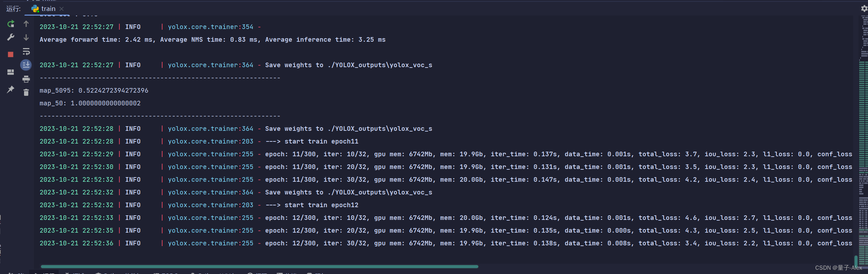Click epoch 12/300 iter 30/32 log line
Image resolution: width=868 pixels, height=274 pixels.
coord(445,243)
